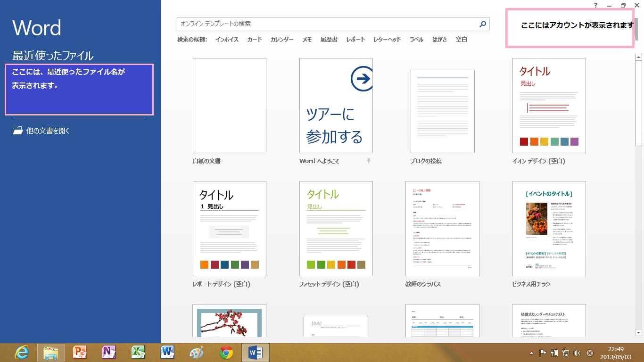Screen dimensions: 644x362
Task: Open the 教師のシラバス template
Action: (x=443, y=229)
